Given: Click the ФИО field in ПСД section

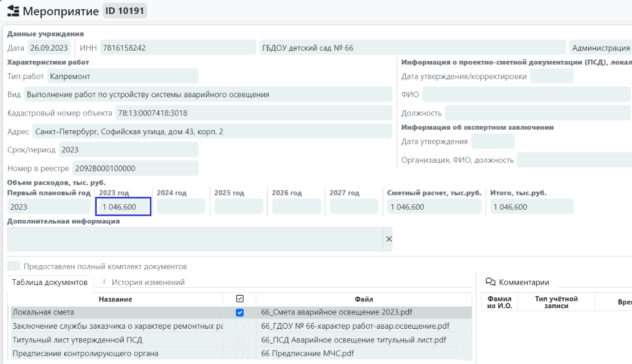Looking at the screenshot, I should 526,94.
